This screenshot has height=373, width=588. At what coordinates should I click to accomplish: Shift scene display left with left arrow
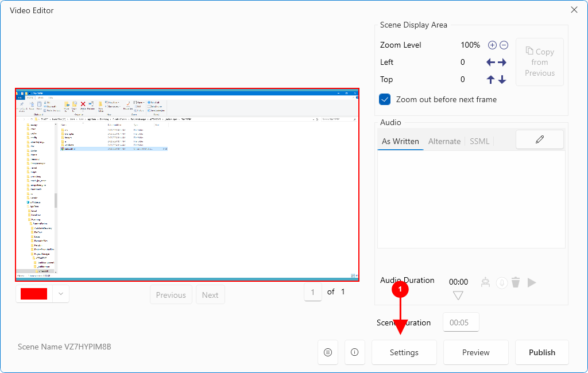click(x=491, y=63)
